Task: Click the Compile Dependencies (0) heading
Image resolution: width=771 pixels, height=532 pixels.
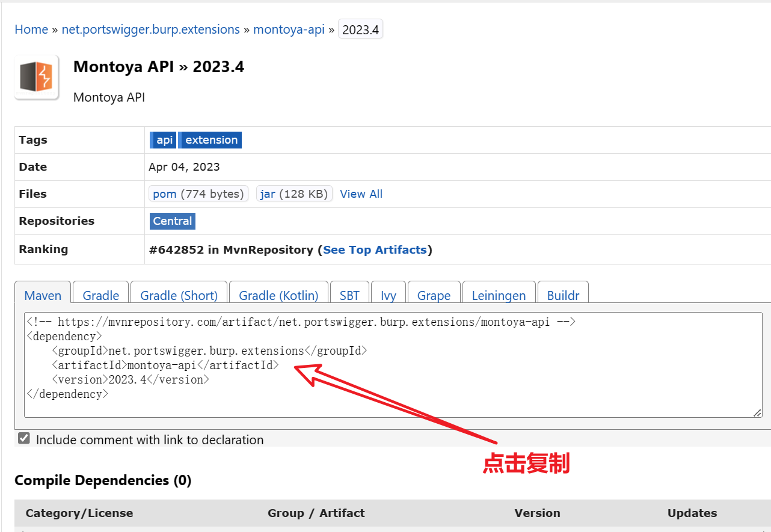Action: click(x=103, y=480)
